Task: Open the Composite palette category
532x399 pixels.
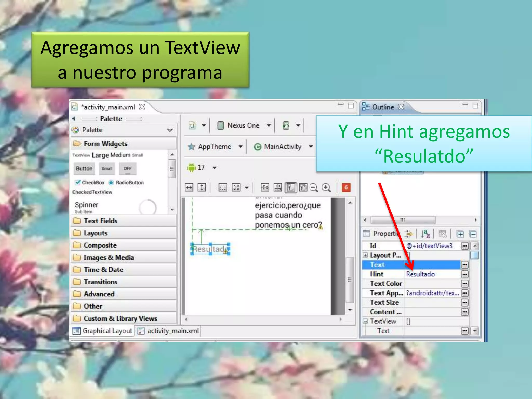Action: pyautogui.click(x=124, y=245)
